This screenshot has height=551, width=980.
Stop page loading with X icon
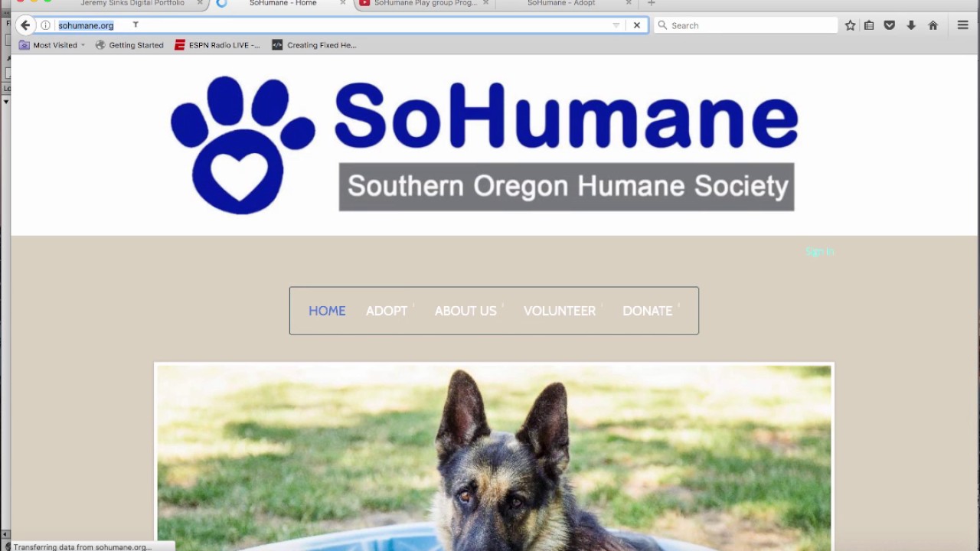[x=636, y=25]
